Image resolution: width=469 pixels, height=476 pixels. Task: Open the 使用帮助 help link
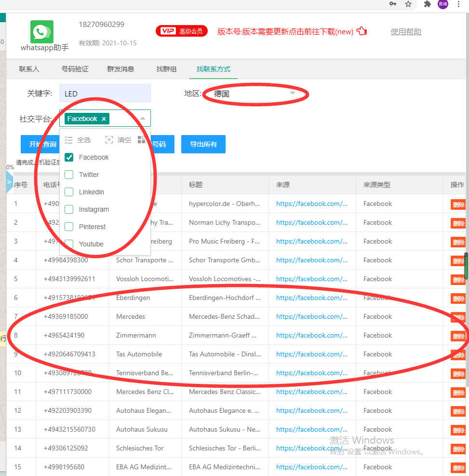(x=406, y=32)
